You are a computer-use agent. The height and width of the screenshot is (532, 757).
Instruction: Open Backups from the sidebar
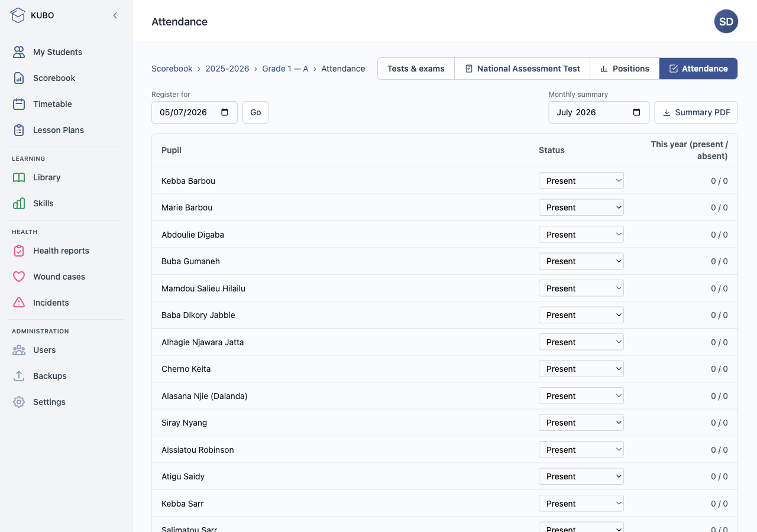coord(66,376)
